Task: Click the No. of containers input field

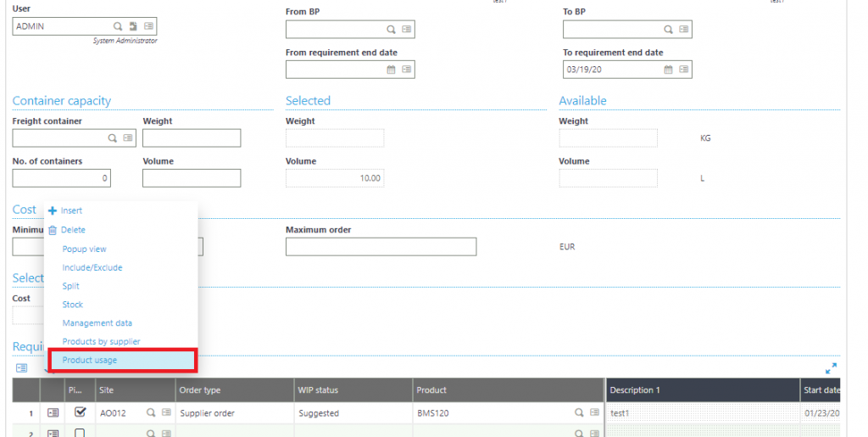Action: tap(61, 178)
